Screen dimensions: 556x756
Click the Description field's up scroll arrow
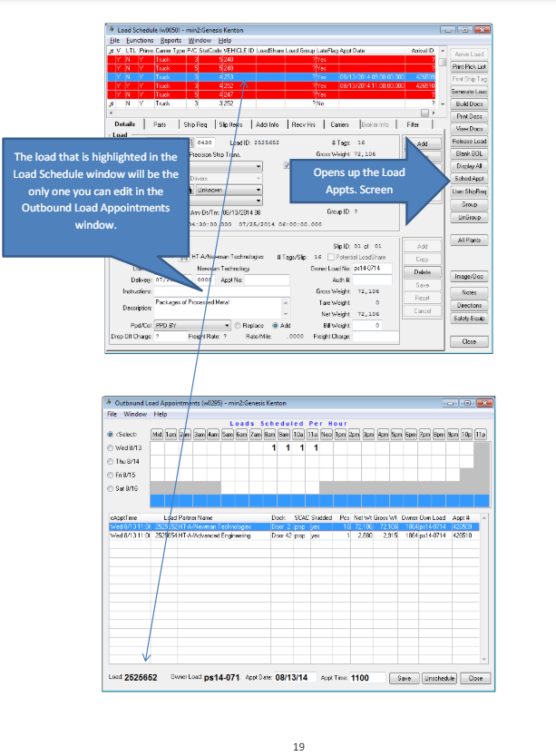coord(287,303)
